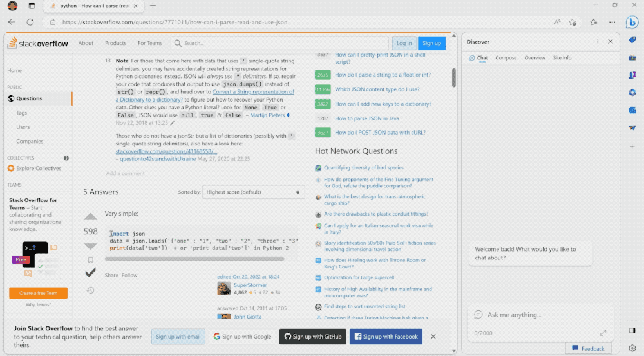This screenshot has width=644, height=356.
Task: Go to Home in left navigation
Action: 14,71
